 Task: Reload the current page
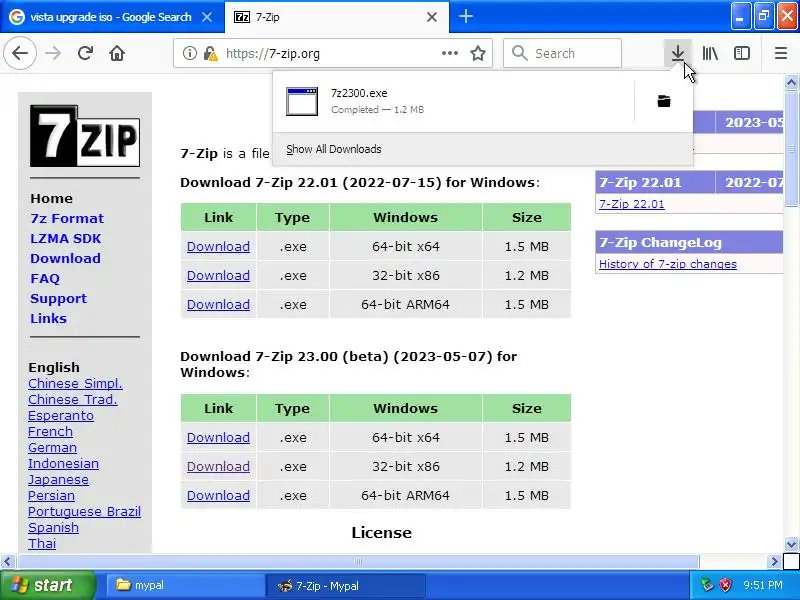85,53
